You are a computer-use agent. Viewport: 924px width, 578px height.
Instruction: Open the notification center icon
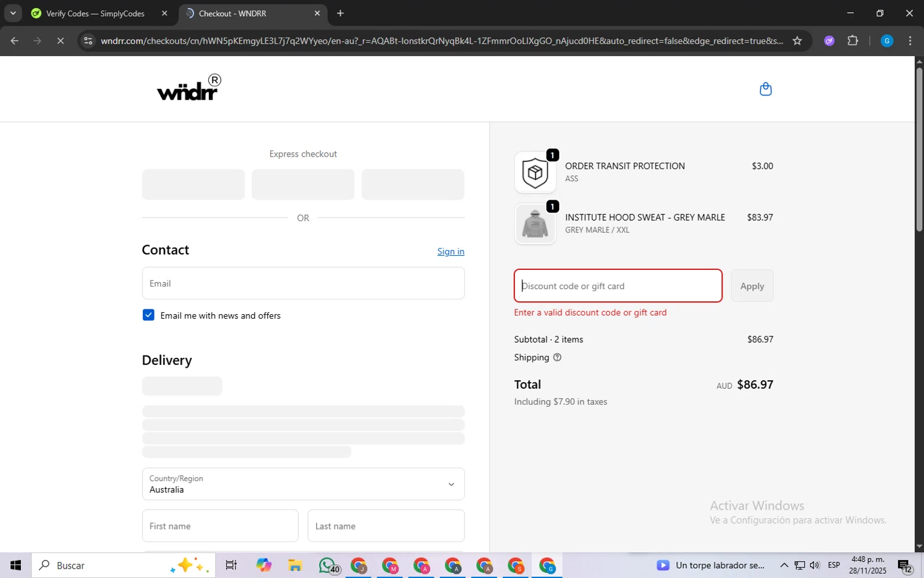905,565
